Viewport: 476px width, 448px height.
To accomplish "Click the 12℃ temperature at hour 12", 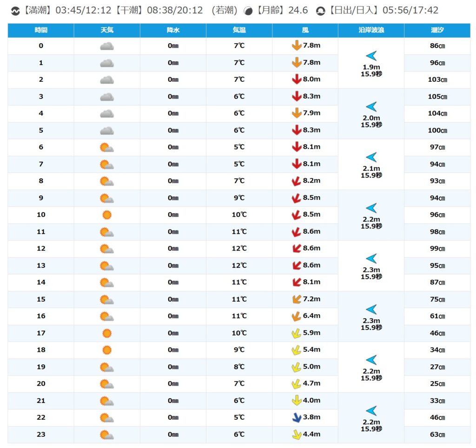I will pos(239,249).
